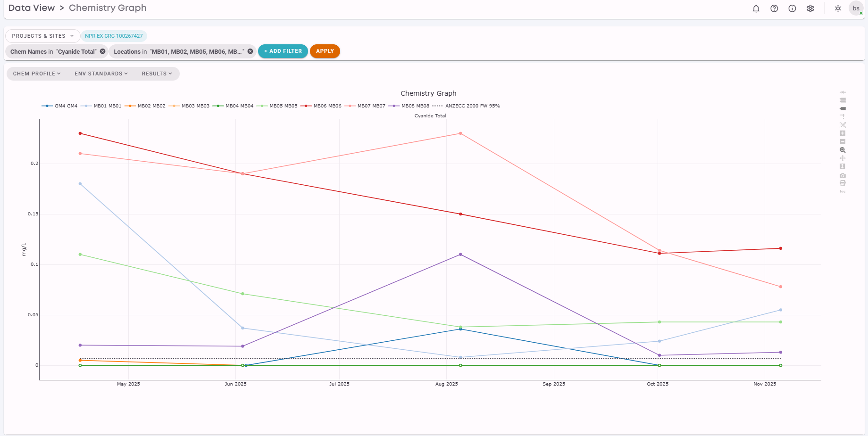868x436 pixels.
Task: Click the Add Filter button
Action: (x=283, y=51)
